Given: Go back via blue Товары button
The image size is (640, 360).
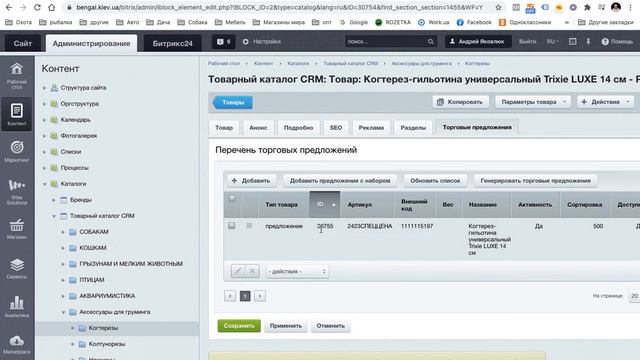Looking at the screenshot, I should click(x=232, y=102).
